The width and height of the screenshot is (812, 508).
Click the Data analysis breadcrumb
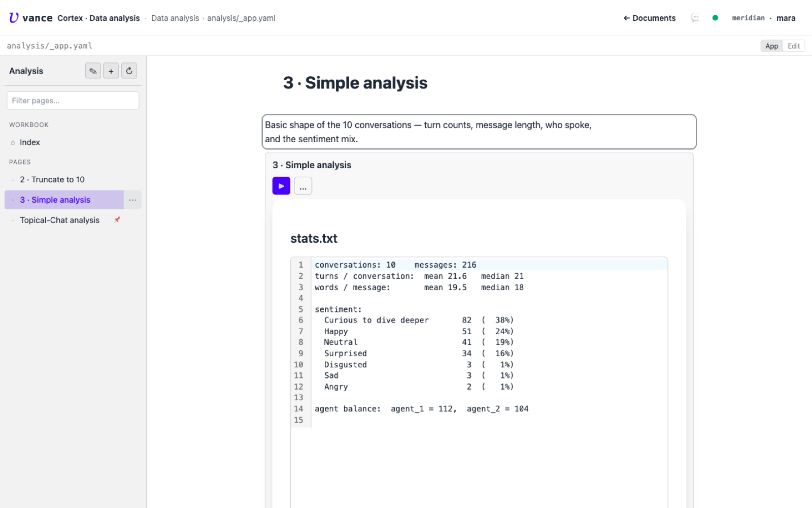pos(175,18)
